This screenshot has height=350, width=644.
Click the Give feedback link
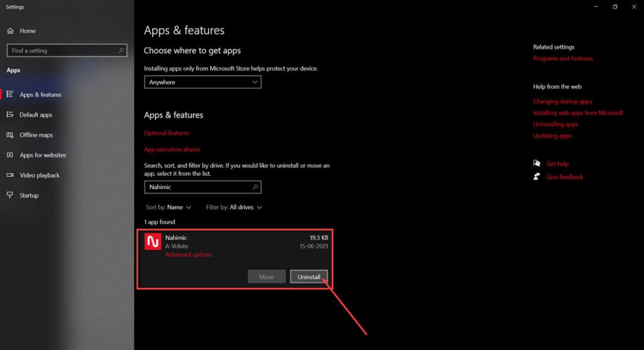[565, 177]
